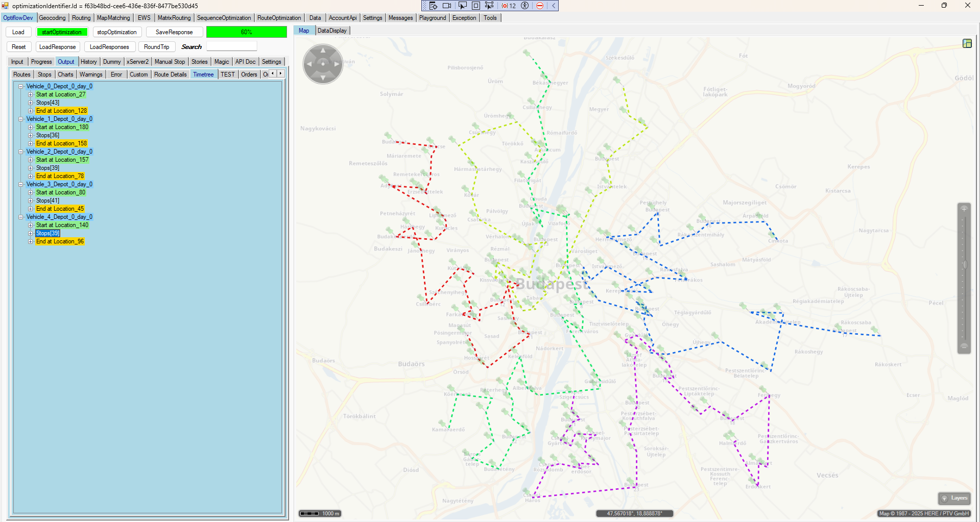Click the red stop circle in debug toolbar
Screen dimensions: 980x522
tap(540, 6)
